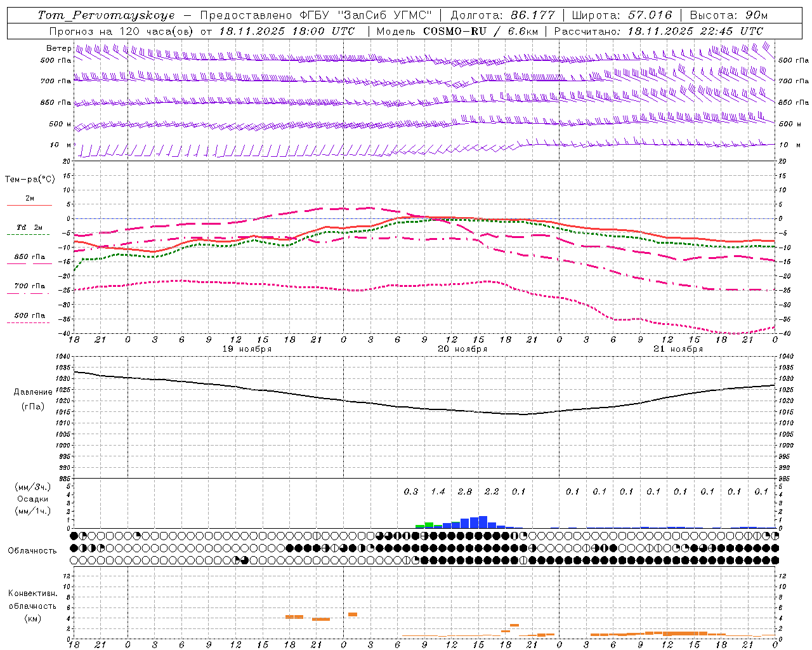Click the (мм/1ч.) units label
This screenshot has width=812, height=650.
tap(33, 511)
